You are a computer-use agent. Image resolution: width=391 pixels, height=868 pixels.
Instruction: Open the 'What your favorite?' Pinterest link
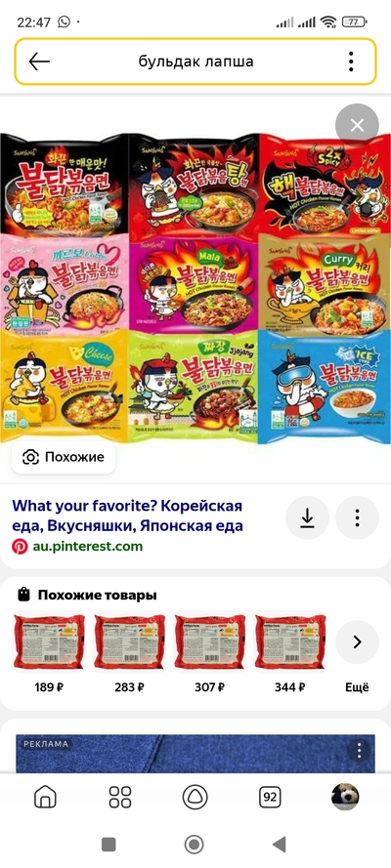[127, 516]
